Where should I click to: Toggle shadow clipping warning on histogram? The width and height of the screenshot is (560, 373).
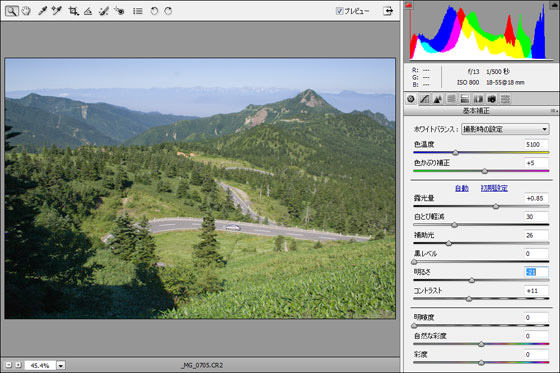[409, 5]
